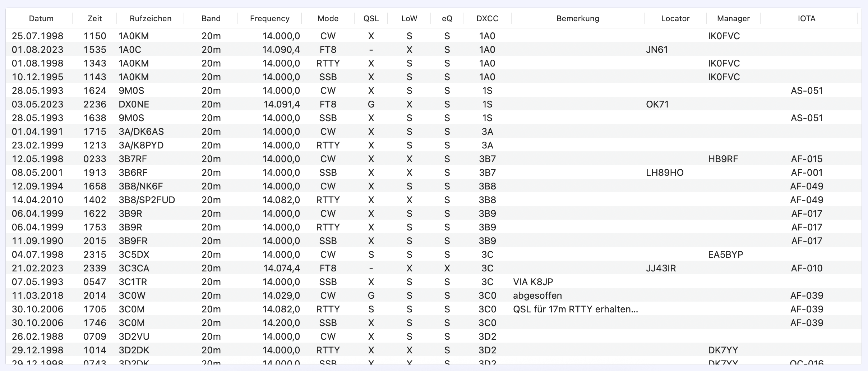Sort by the Band column header
Viewport: 868px width, 371px height.
tap(211, 18)
